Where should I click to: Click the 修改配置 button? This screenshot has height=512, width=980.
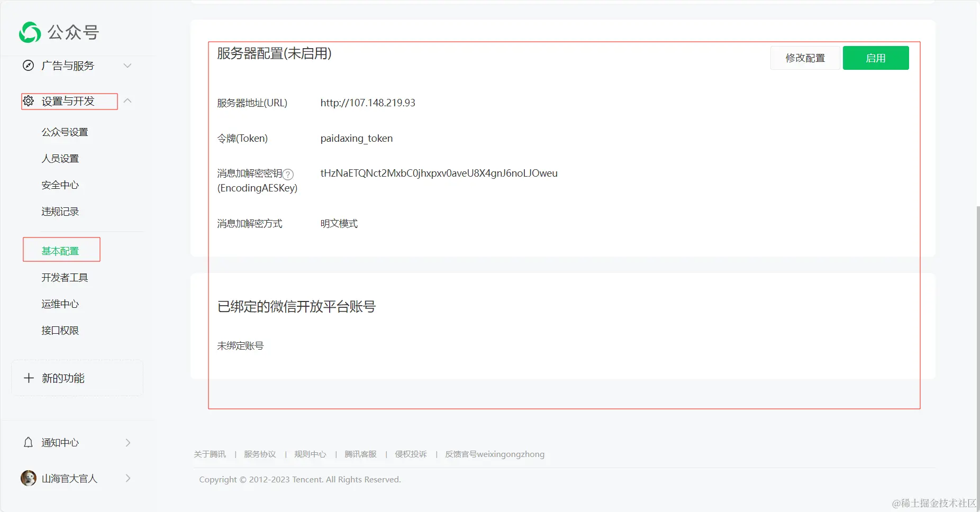[x=805, y=58]
